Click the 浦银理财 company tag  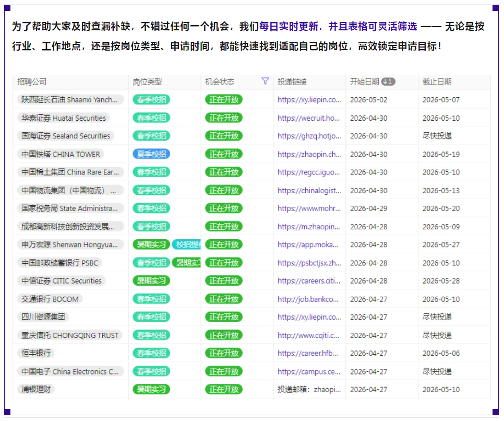pos(36,390)
